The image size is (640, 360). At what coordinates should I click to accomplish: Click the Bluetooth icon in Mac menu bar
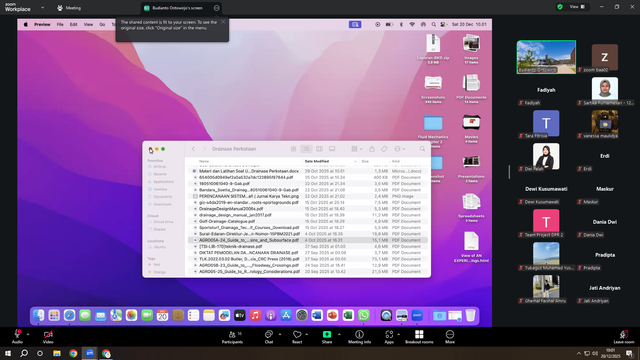pos(401,24)
